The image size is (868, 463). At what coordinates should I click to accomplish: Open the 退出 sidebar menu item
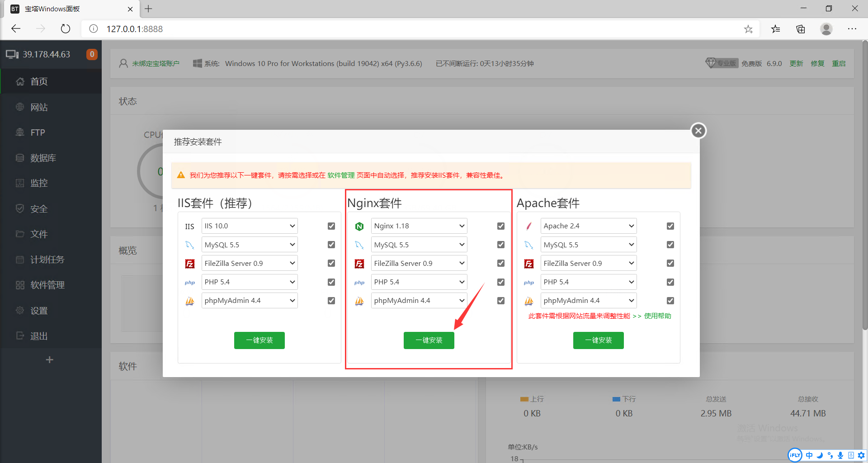[x=51, y=336]
